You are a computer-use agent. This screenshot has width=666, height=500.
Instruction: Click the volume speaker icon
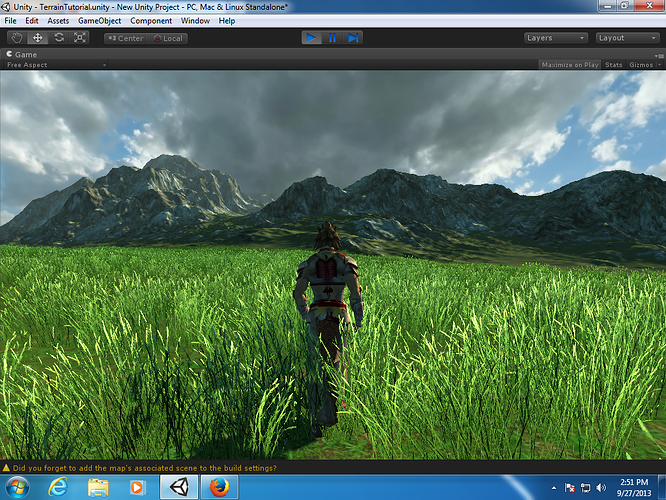[x=601, y=488]
